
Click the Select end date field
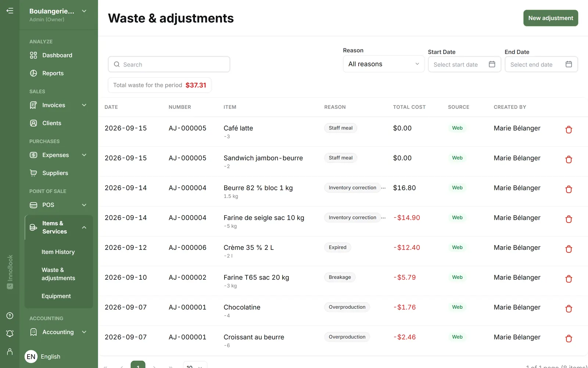[x=541, y=64]
